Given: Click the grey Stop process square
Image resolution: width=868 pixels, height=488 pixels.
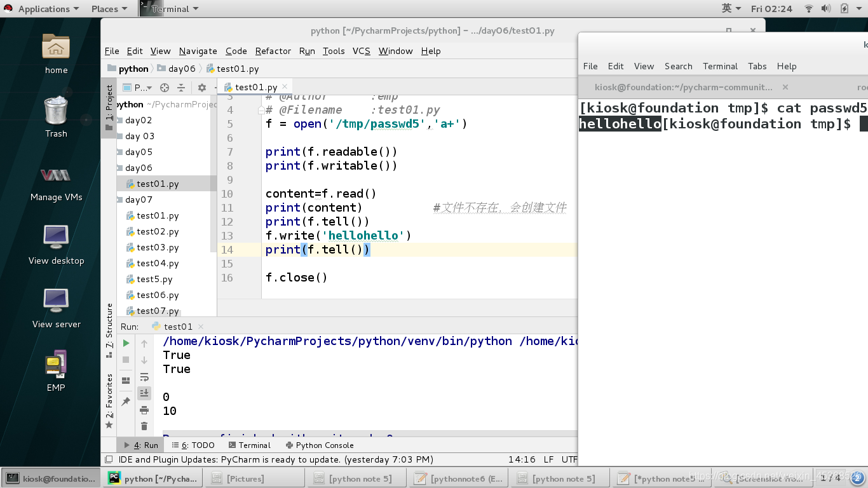Looking at the screenshot, I should pos(126,360).
